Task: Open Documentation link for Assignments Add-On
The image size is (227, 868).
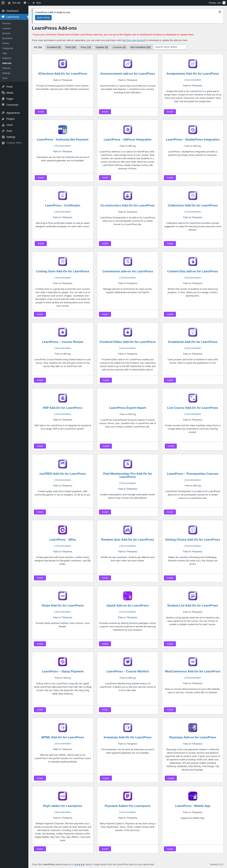Action: point(193,80)
